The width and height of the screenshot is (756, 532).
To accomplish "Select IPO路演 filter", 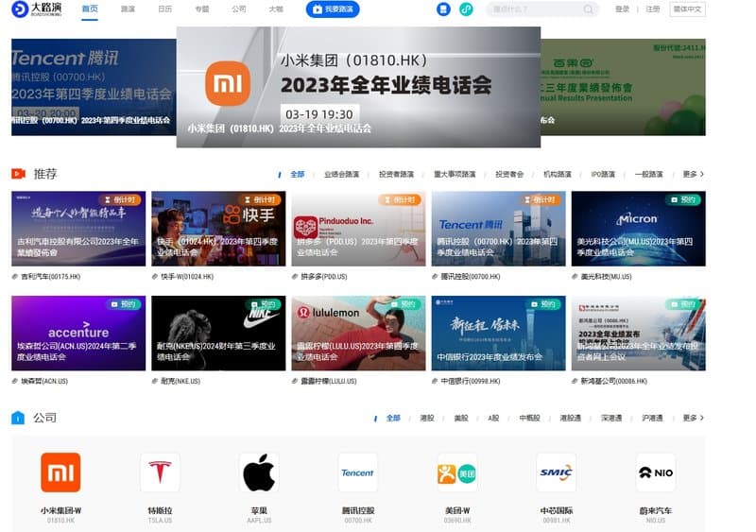I will coord(603,174).
